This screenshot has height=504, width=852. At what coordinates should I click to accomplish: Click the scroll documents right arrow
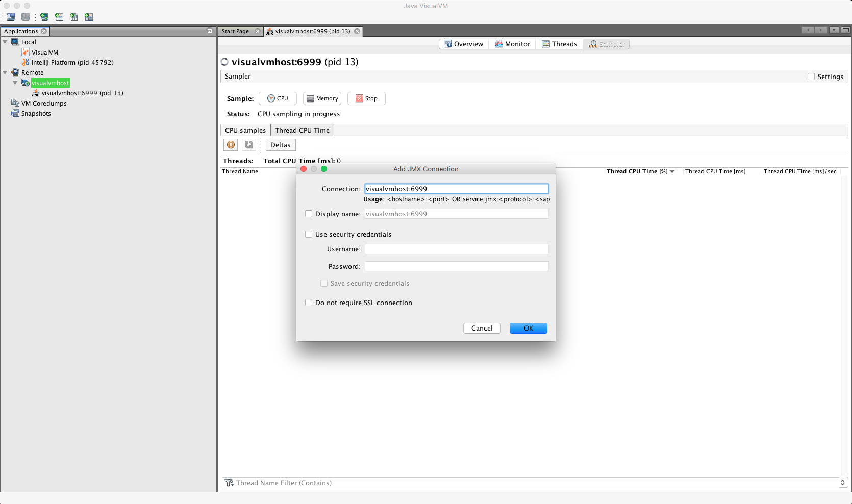click(821, 30)
